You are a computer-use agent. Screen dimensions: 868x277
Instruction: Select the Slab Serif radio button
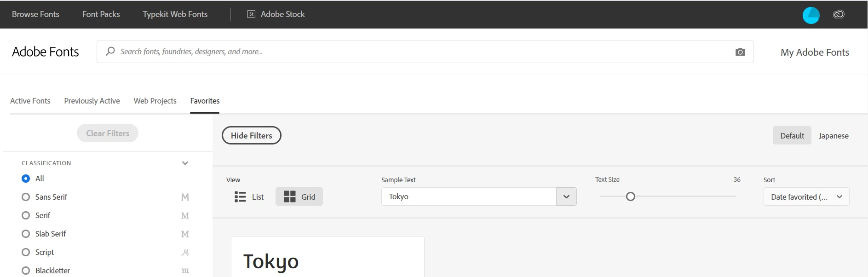tap(26, 234)
